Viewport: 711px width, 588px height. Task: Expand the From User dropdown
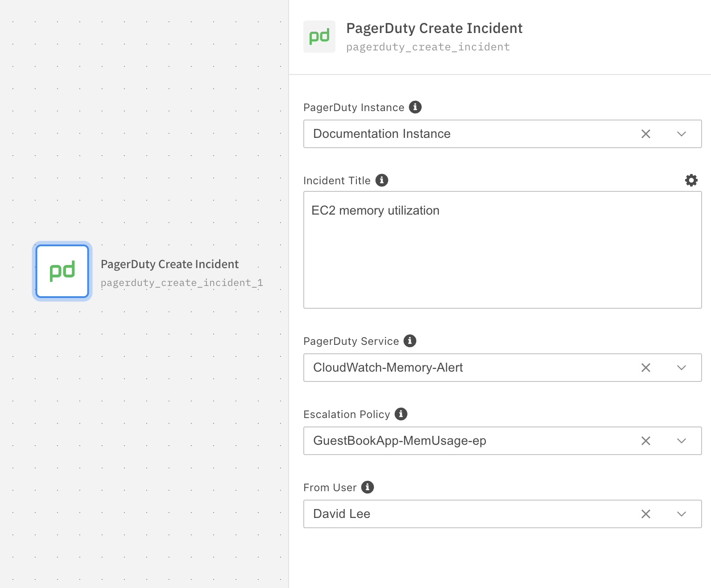(x=681, y=514)
